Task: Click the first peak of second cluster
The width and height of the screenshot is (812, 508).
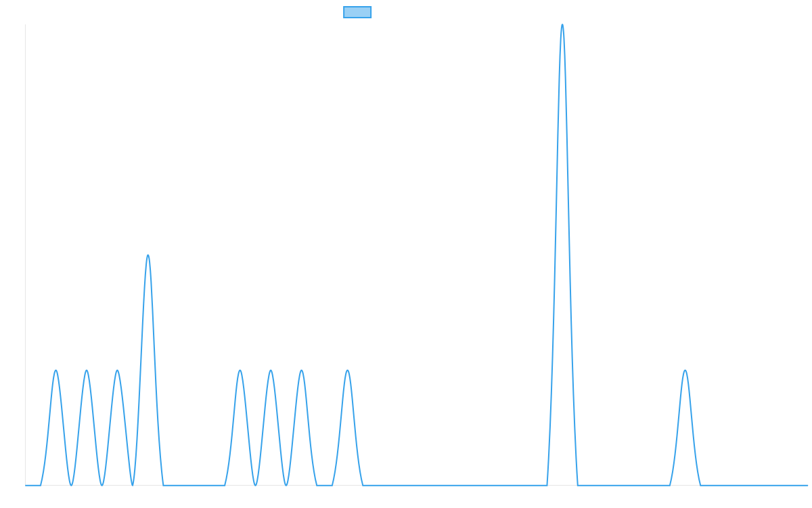Action: 240,371
